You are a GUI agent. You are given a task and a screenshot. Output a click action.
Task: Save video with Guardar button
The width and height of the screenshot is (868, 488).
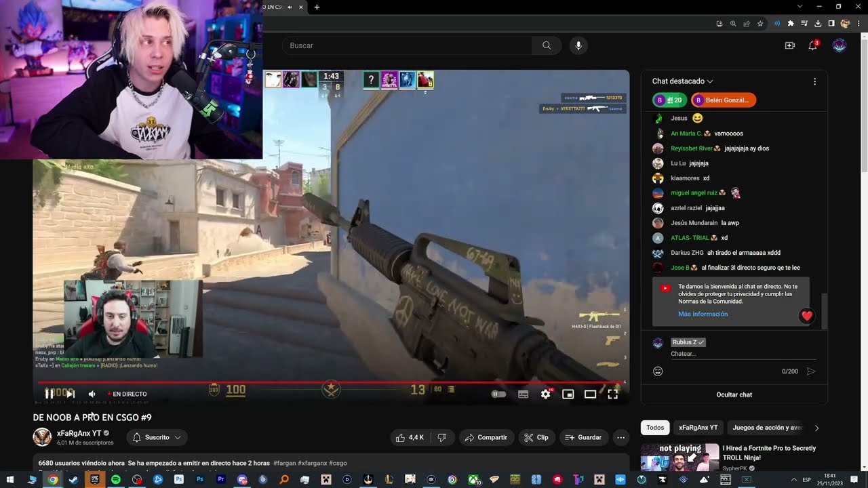pyautogui.click(x=583, y=437)
